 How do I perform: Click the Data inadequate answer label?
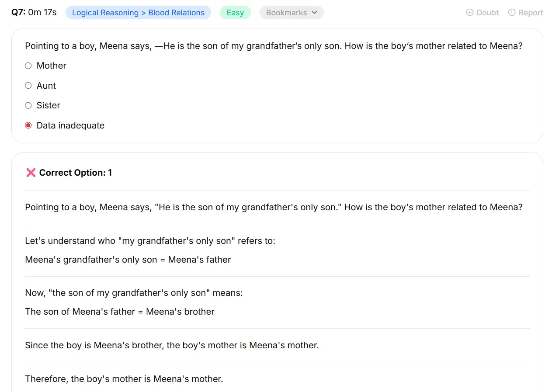coord(70,125)
